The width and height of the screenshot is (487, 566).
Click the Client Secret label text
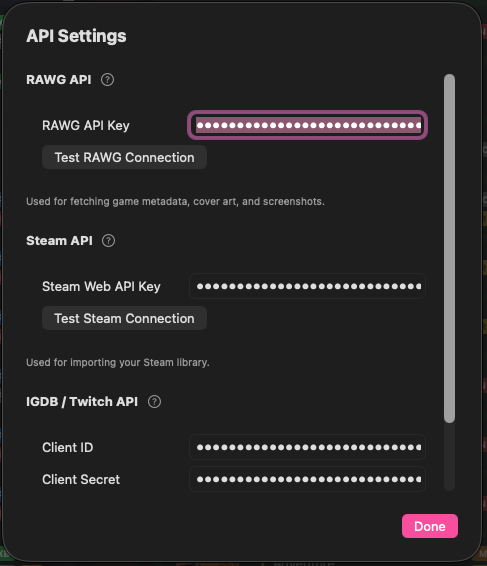pyautogui.click(x=81, y=480)
